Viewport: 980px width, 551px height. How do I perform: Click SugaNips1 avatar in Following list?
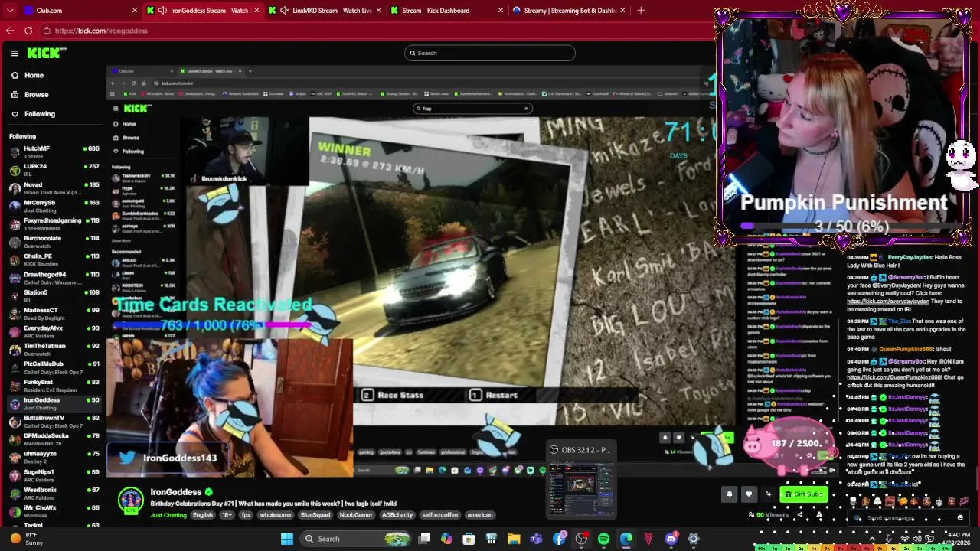tap(15, 475)
